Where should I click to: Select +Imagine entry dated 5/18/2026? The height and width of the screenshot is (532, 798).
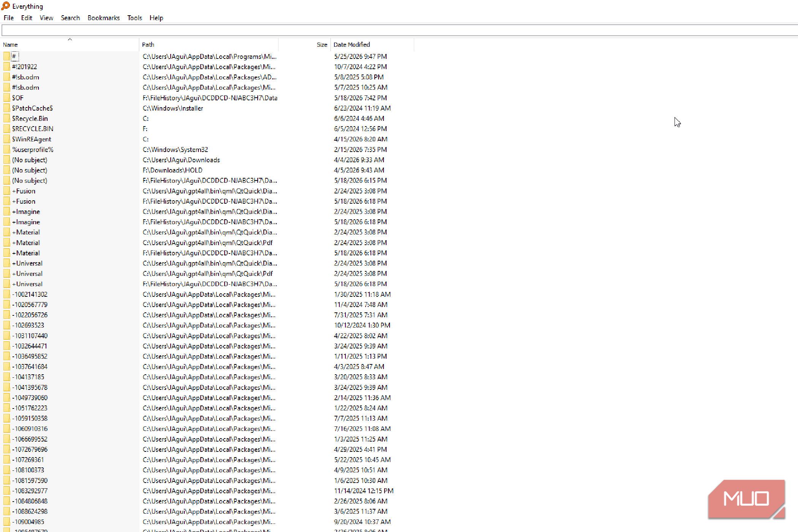26,222
